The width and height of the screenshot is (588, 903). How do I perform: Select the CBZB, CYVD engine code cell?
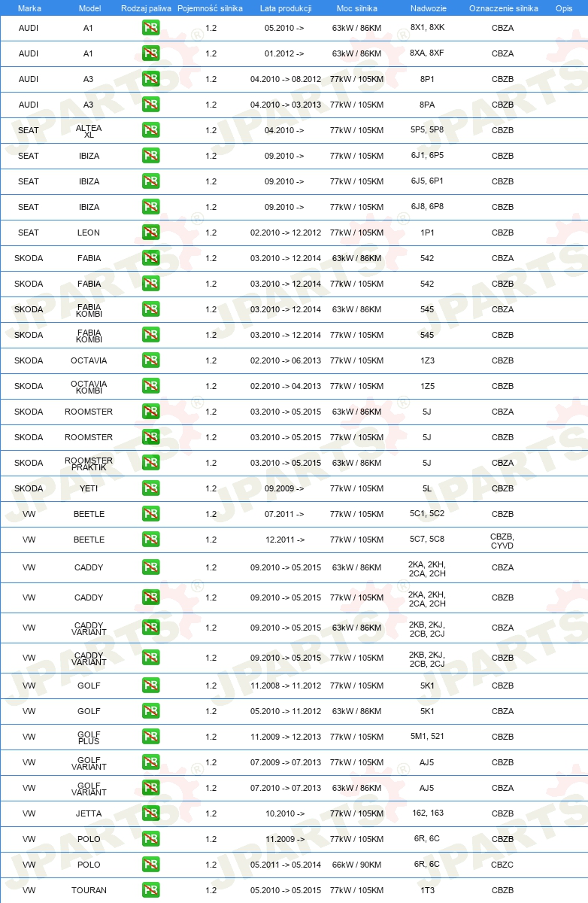coord(502,540)
